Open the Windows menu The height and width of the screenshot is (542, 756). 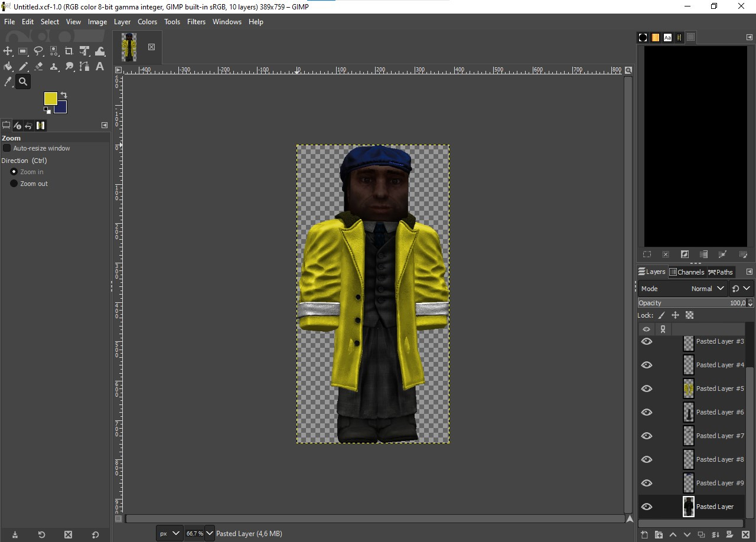click(x=227, y=22)
